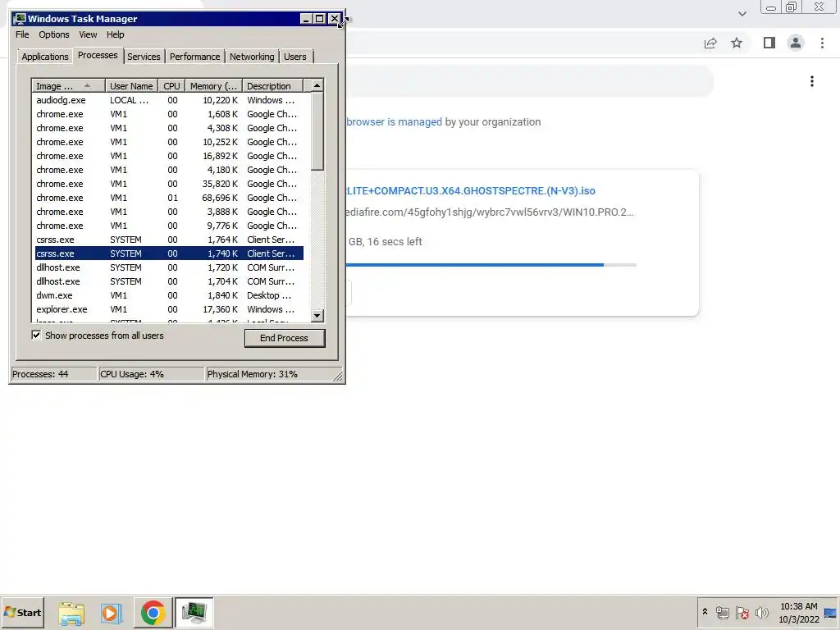The image size is (840, 630).
Task: Close the Chrome browser window
Action: pos(819,7)
